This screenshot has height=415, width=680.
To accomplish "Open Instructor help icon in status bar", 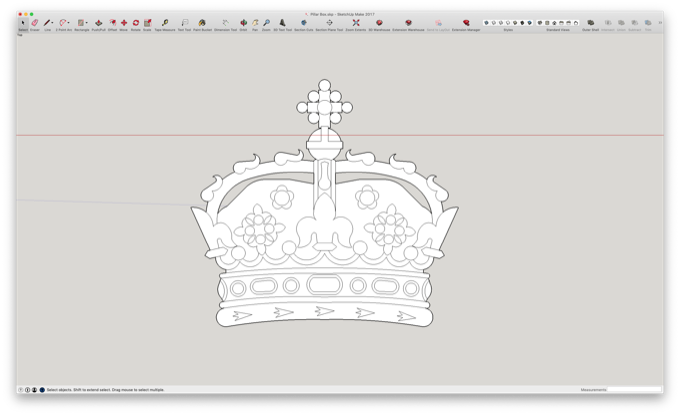I will click(20, 390).
